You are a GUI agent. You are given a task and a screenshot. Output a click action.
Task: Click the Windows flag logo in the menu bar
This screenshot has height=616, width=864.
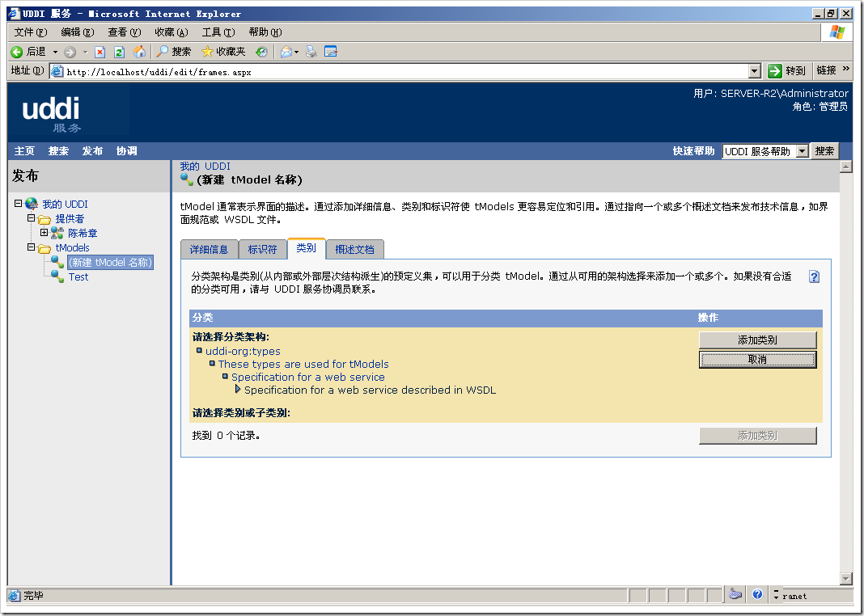coord(837,32)
